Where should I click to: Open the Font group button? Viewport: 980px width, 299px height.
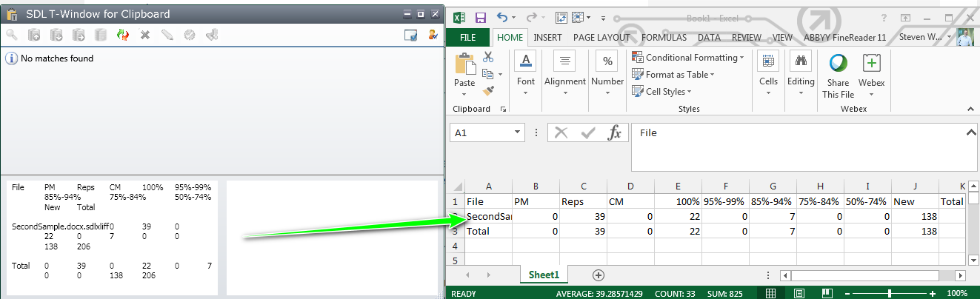(526, 74)
